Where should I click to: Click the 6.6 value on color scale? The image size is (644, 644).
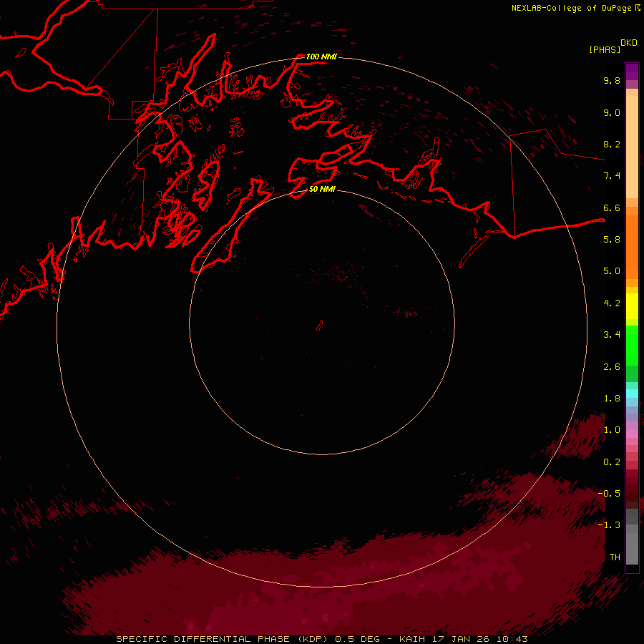coord(612,208)
